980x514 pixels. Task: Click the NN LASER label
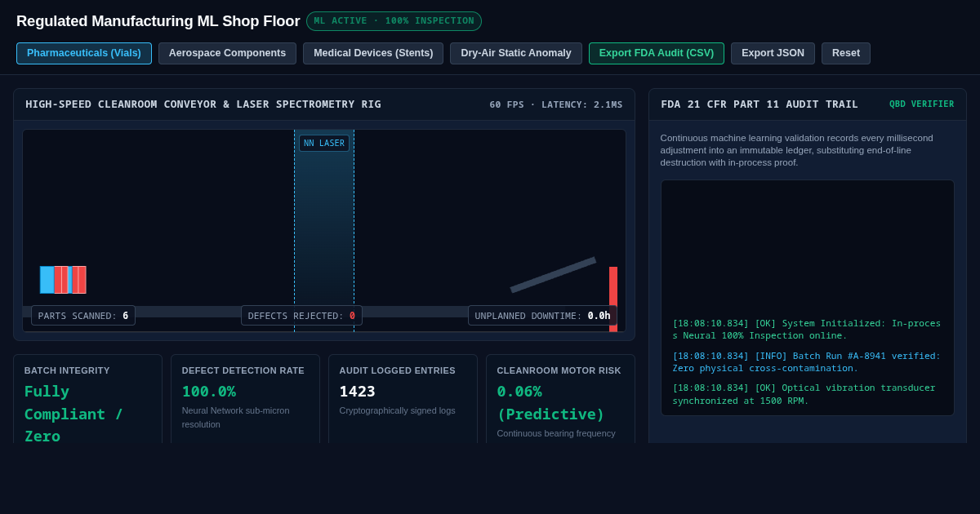(x=324, y=144)
